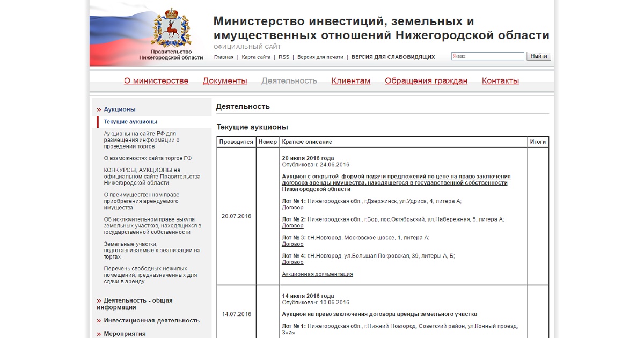The width and height of the screenshot is (644, 338).
Task: Open Договор link under Лот № 1
Action: pyautogui.click(x=292, y=208)
